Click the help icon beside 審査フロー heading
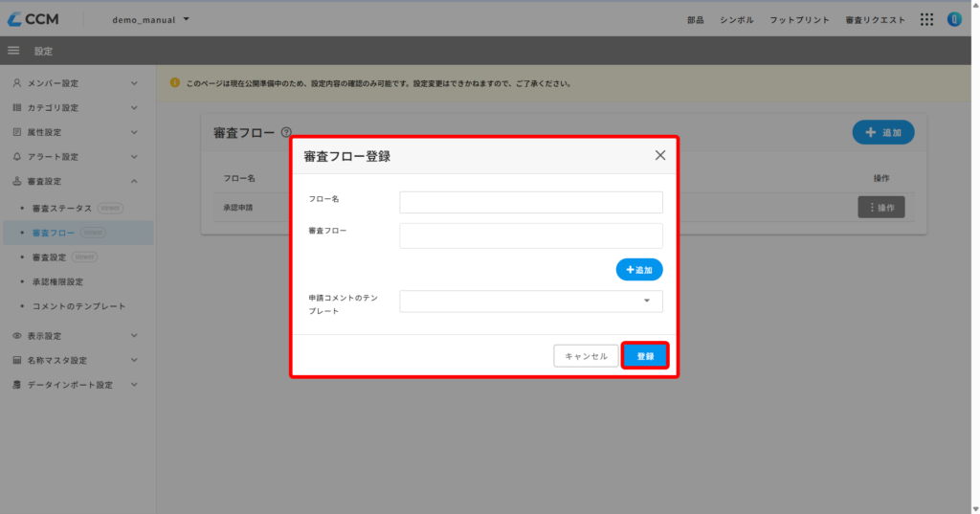Screen dimensions: 980x514 pos(286,132)
